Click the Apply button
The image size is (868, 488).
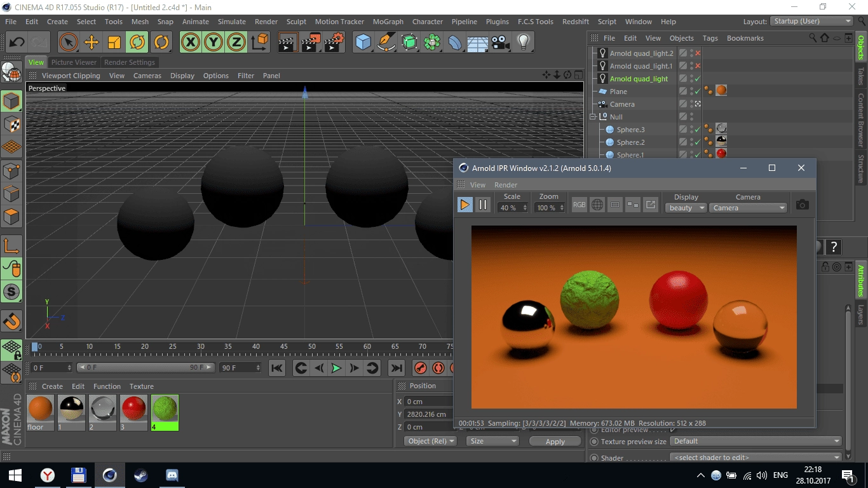click(x=555, y=441)
